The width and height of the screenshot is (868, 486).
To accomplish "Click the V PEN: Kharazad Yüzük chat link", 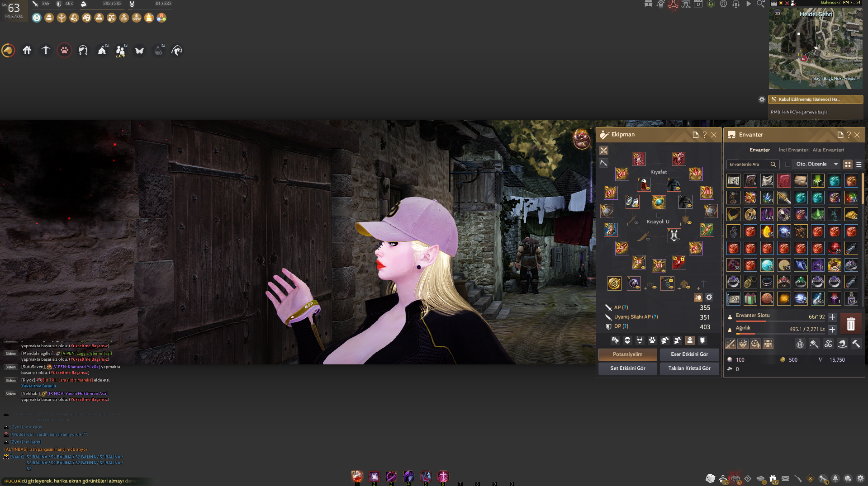I will [76, 367].
